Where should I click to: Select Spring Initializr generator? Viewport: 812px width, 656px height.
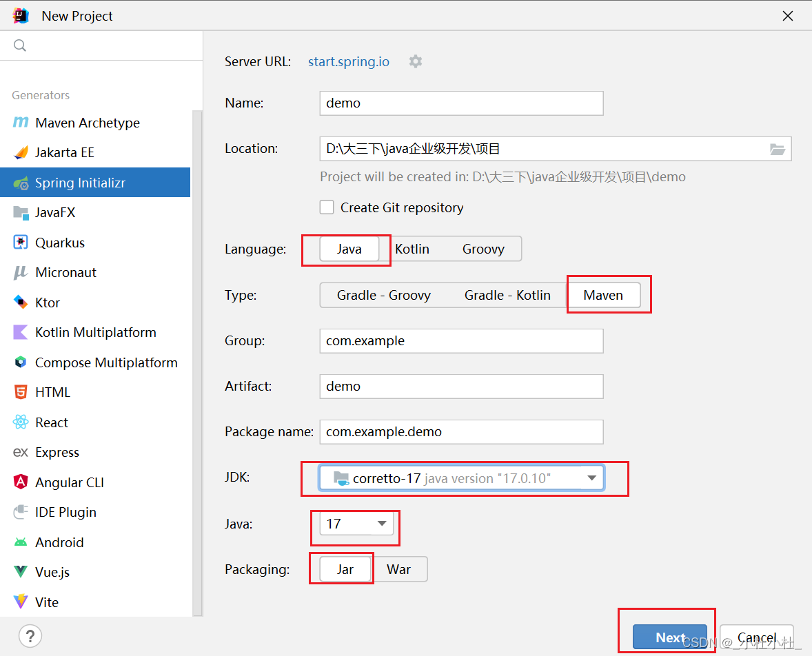click(95, 182)
